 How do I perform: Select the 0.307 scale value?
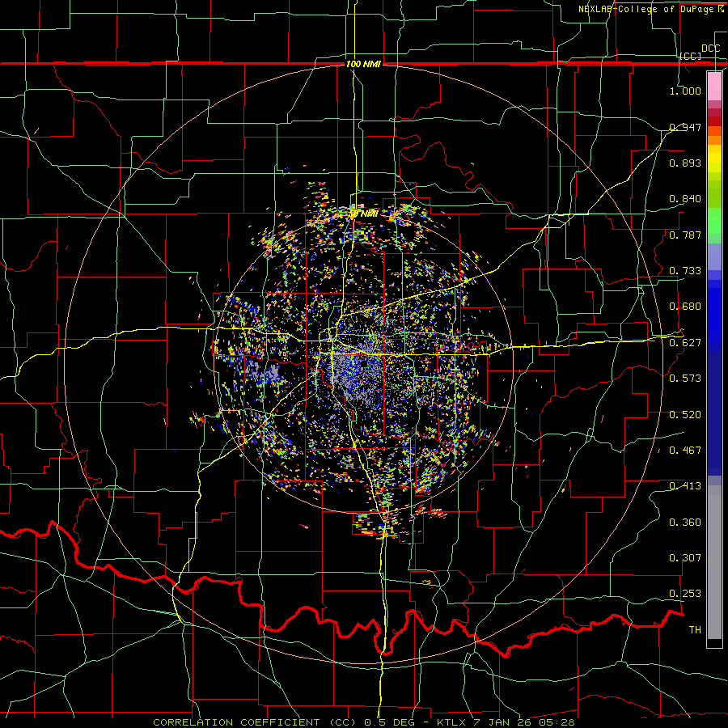685,558
